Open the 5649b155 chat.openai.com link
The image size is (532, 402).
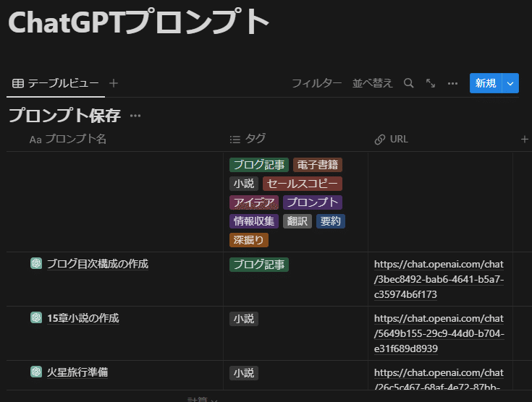click(x=439, y=333)
